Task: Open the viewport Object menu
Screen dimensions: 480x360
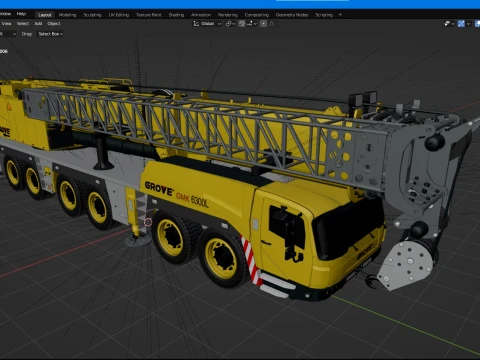Action: pyautogui.click(x=54, y=24)
